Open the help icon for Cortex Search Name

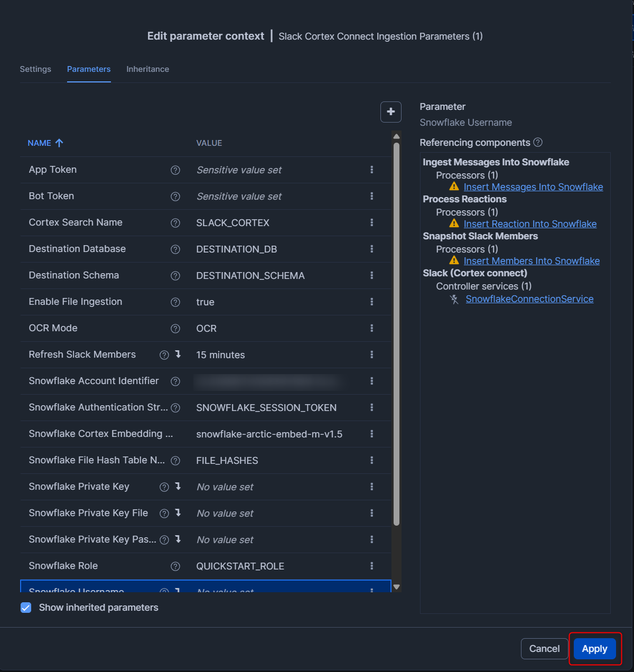tap(175, 223)
